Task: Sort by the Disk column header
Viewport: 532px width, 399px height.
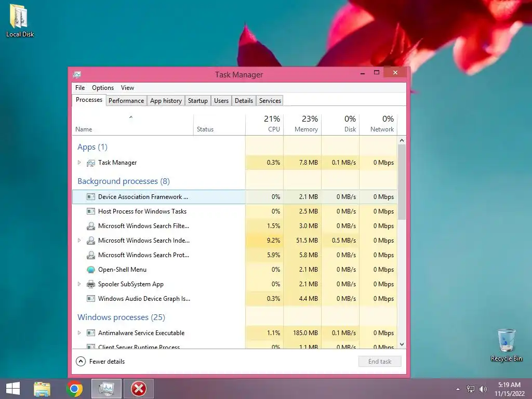Action: click(x=340, y=125)
